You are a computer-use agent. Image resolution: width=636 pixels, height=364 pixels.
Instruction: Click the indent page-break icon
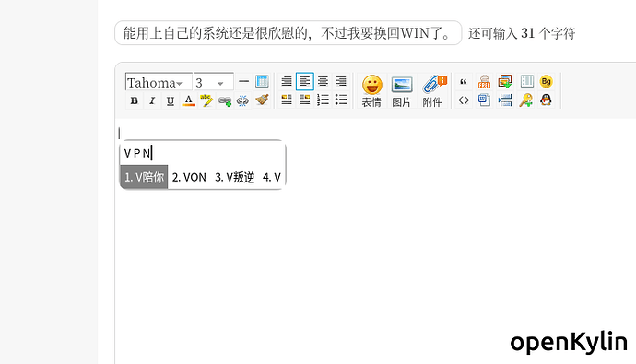coord(505,100)
